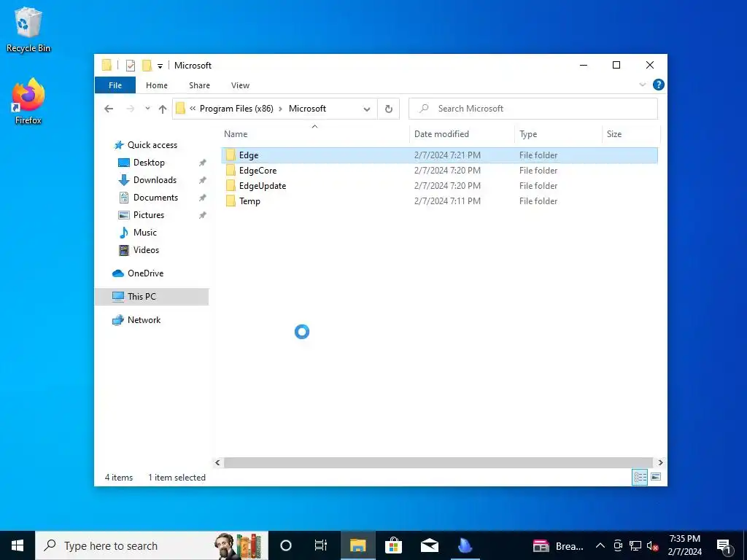Open Documents in the navigation pane
Viewport: 747px width, 560px height.
pos(155,198)
